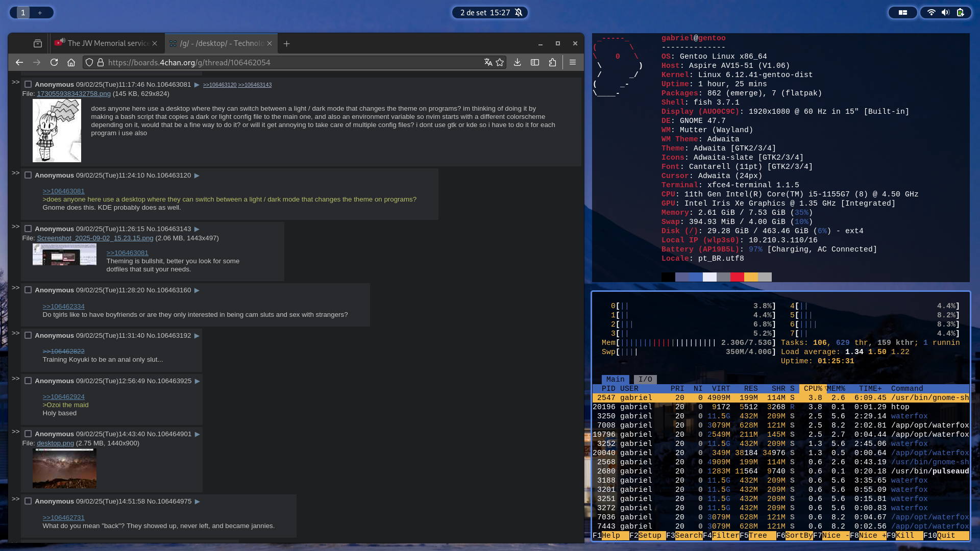Open the post menu arrow for No.106463925
Image resolution: width=980 pixels, height=551 pixels.
(197, 381)
